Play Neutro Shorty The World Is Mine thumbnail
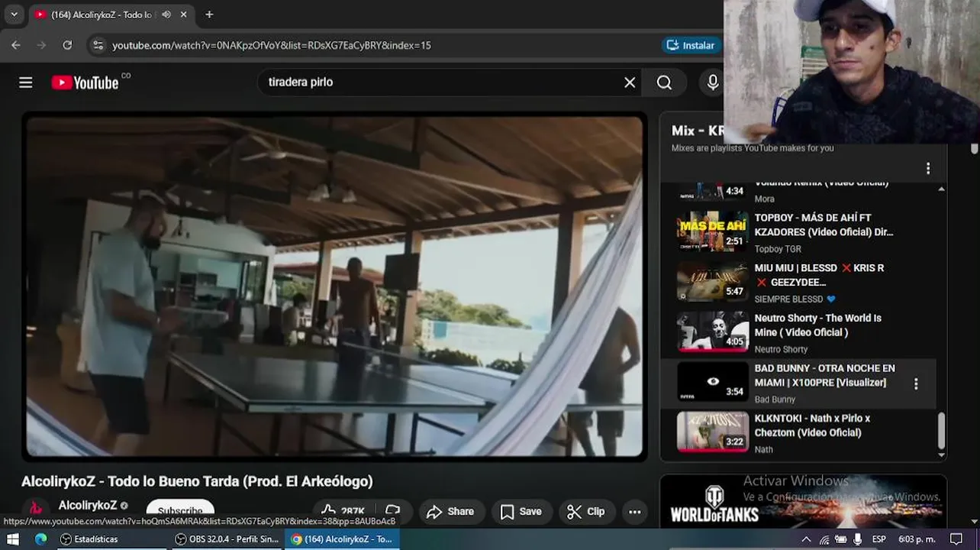 (713, 332)
